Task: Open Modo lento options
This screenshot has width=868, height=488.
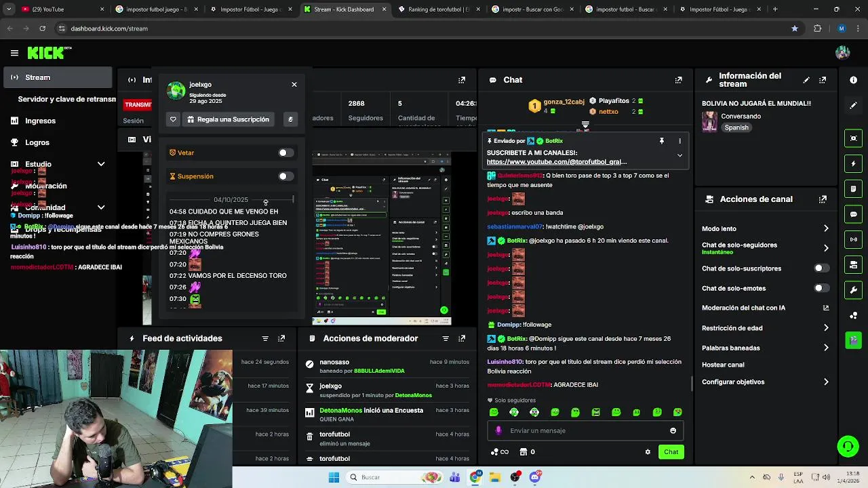Action: pos(765,228)
